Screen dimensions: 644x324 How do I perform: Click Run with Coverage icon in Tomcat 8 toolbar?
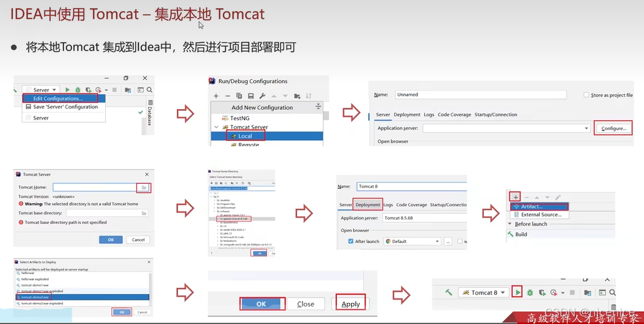[x=542, y=292]
